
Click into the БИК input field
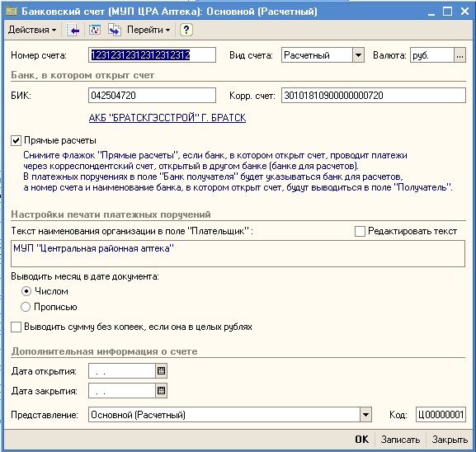(152, 96)
